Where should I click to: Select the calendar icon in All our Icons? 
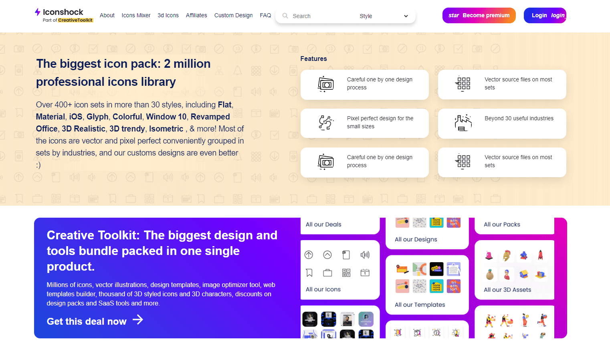(x=365, y=273)
